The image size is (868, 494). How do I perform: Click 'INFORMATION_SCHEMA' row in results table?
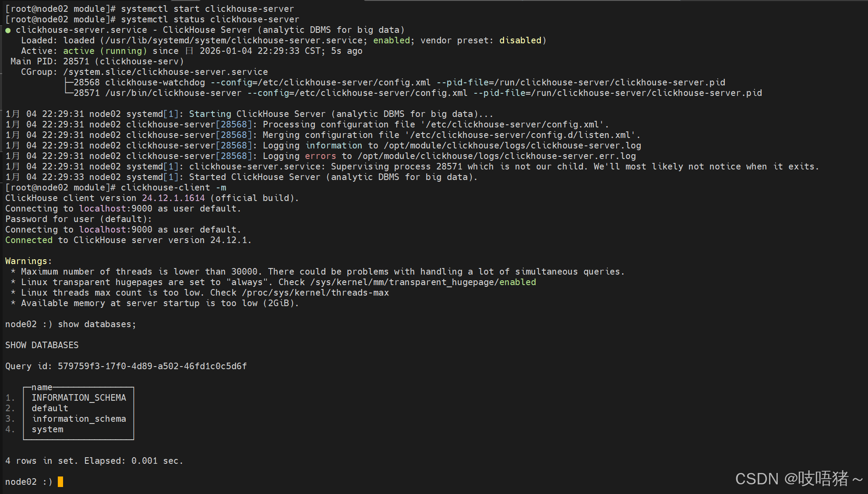point(79,398)
